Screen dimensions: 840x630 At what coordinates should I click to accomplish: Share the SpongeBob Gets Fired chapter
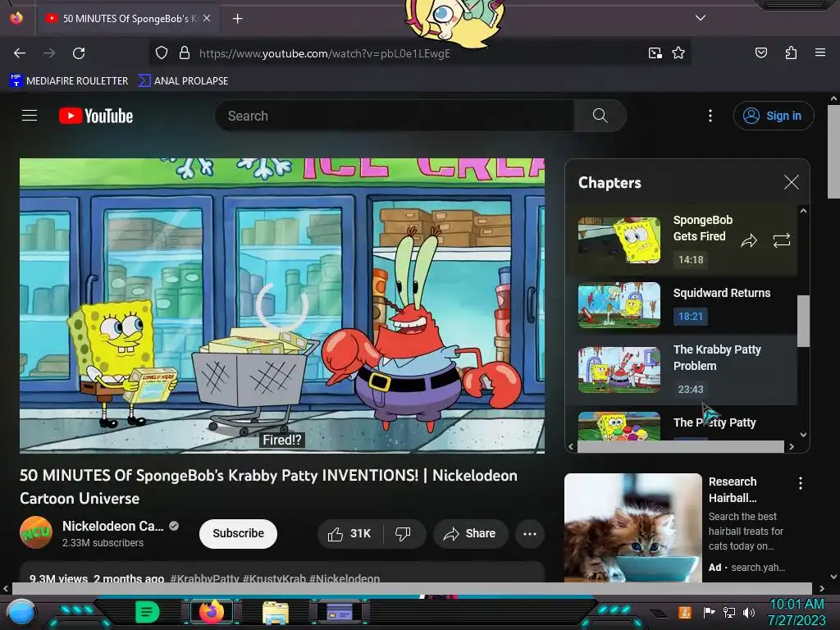pos(749,240)
